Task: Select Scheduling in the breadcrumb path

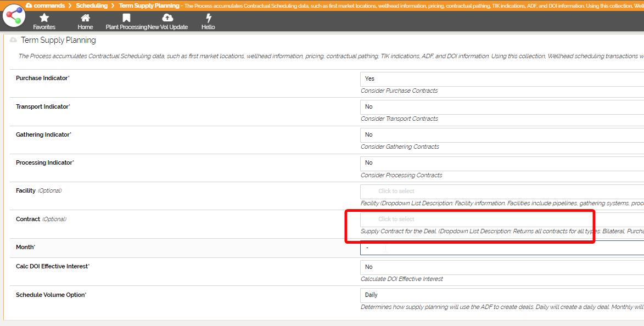Action: pyautogui.click(x=92, y=5)
